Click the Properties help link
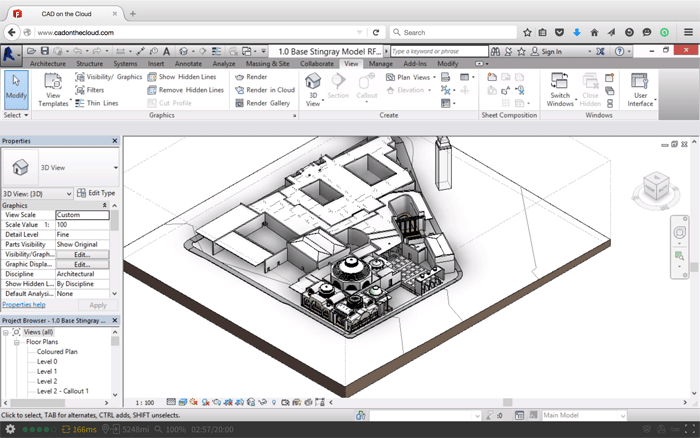The image size is (700, 438). pos(24,305)
